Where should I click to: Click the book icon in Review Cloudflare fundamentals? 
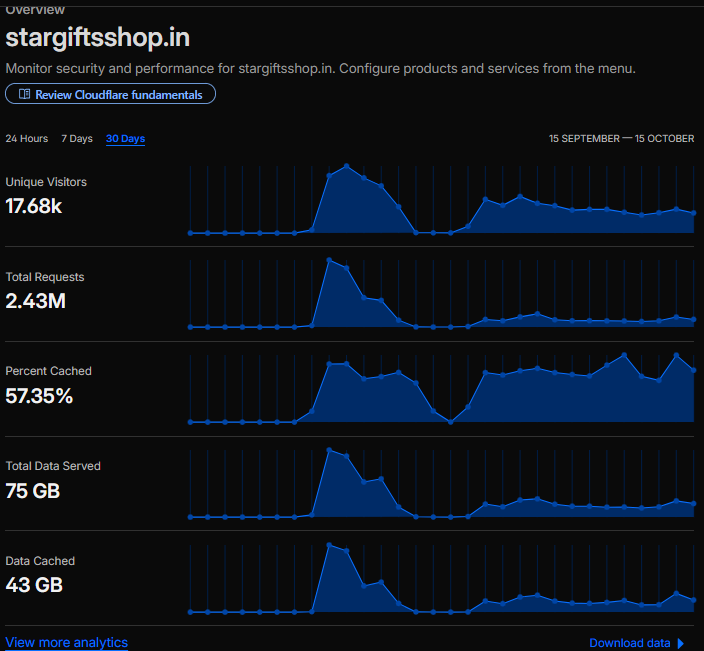click(x=24, y=94)
